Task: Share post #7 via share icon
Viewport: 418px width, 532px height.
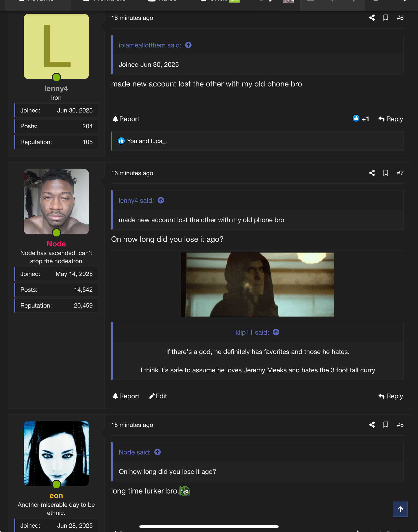Action: coord(372,173)
